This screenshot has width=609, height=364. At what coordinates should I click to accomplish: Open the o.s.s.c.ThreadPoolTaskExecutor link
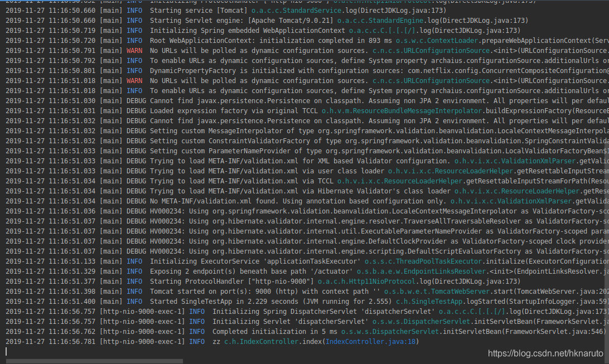(423, 261)
